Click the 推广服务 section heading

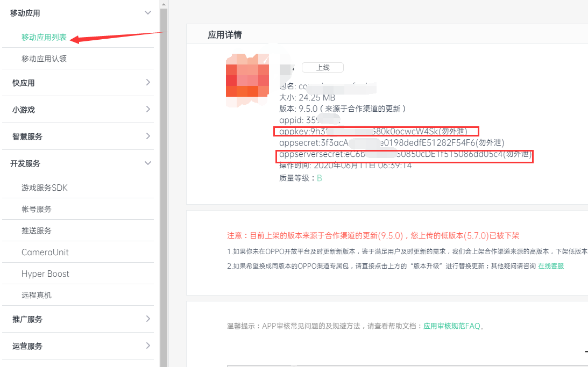[27, 319]
